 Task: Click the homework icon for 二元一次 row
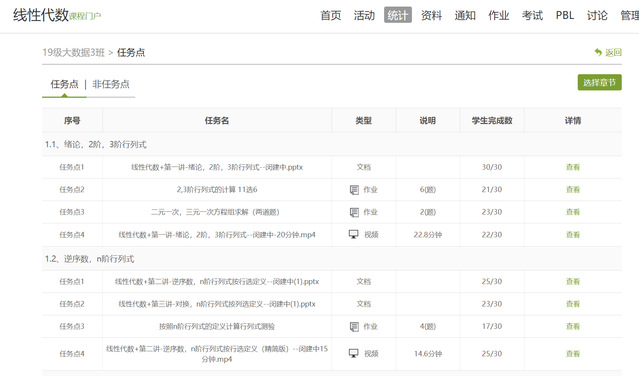click(354, 212)
